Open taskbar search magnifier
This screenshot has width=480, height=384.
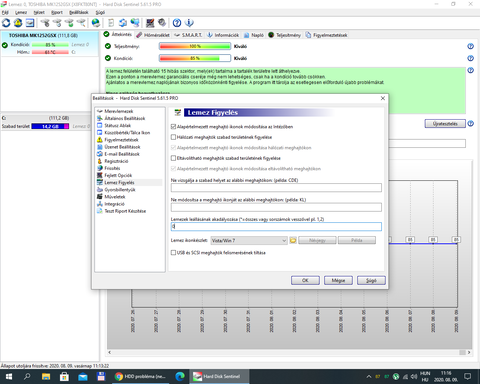point(27,377)
